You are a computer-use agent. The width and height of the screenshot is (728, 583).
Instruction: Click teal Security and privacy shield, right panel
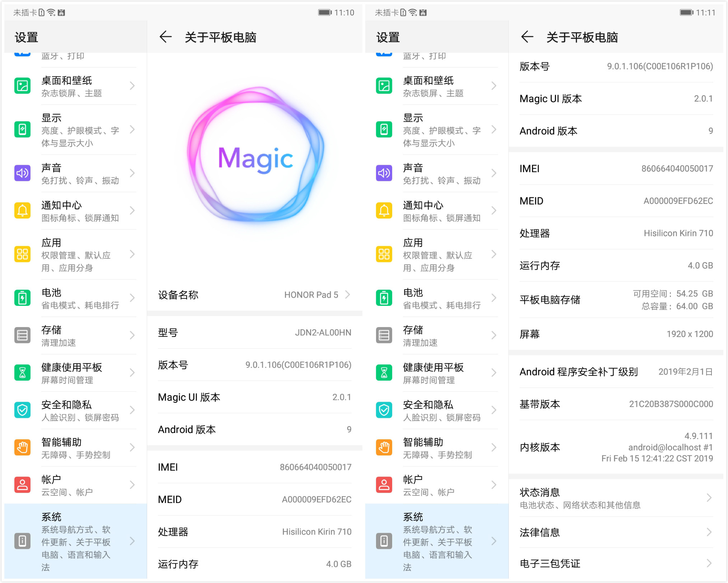point(384,410)
